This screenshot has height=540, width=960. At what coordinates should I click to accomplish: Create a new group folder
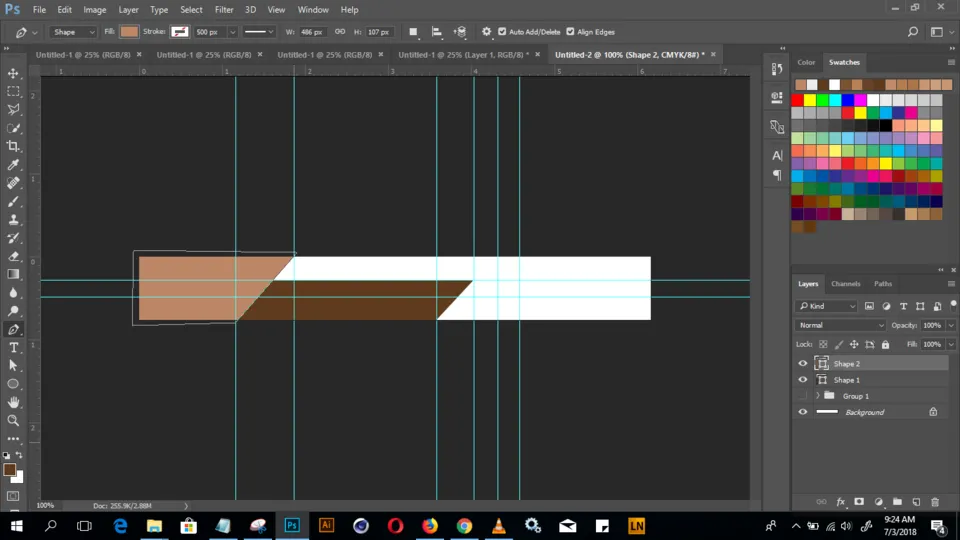click(897, 502)
